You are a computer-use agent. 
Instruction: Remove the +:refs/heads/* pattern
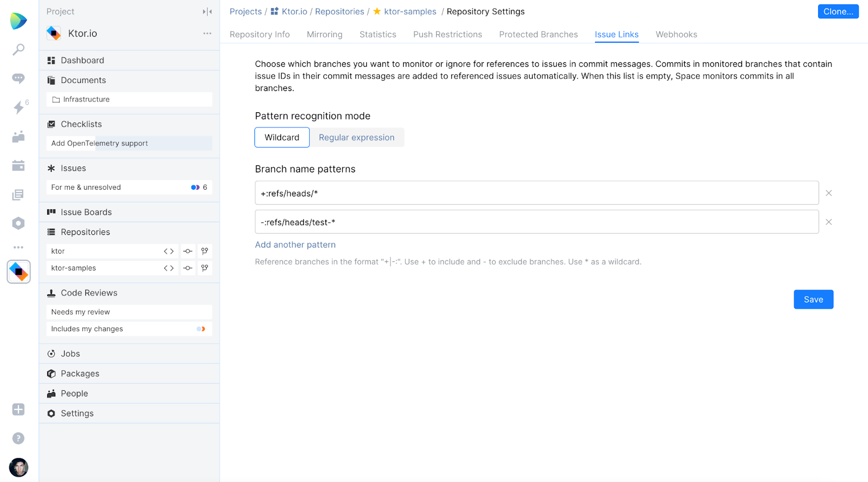(x=829, y=193)
